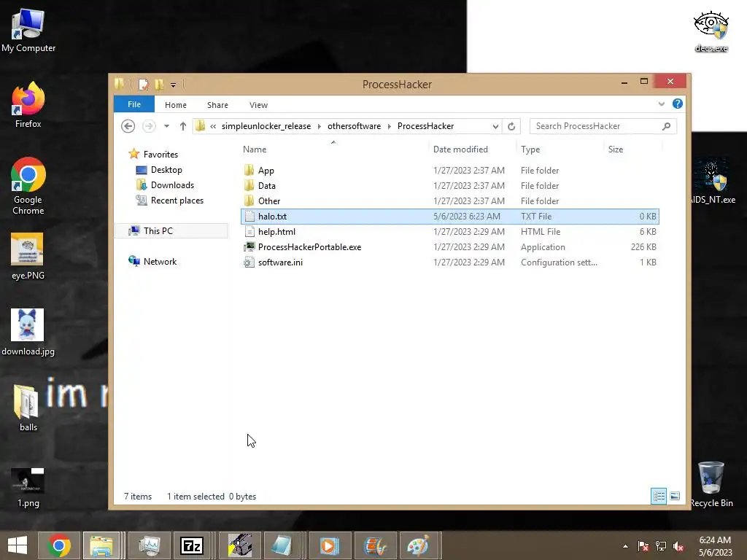The height and width of the screenshot is (560, 747).
Task: Switch to the Share ribbon tab
Action: coord(217,105)
